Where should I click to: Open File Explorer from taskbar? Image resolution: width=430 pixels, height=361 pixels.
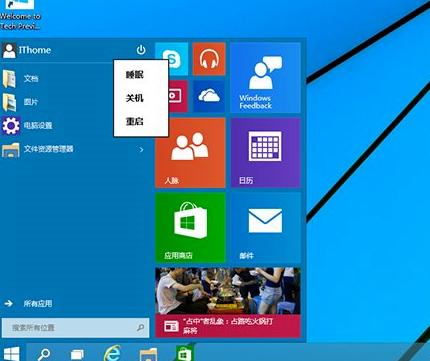[148, 354]
